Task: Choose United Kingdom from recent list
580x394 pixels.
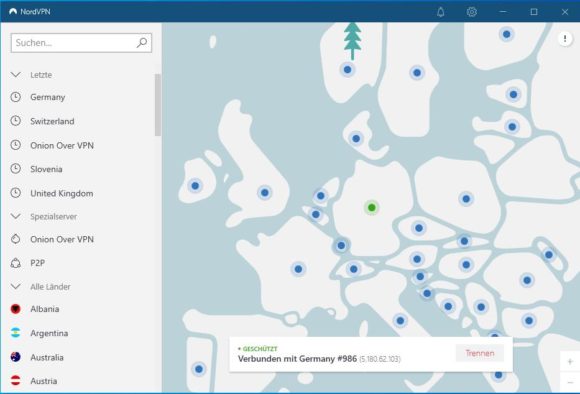Action: (62, 193)
